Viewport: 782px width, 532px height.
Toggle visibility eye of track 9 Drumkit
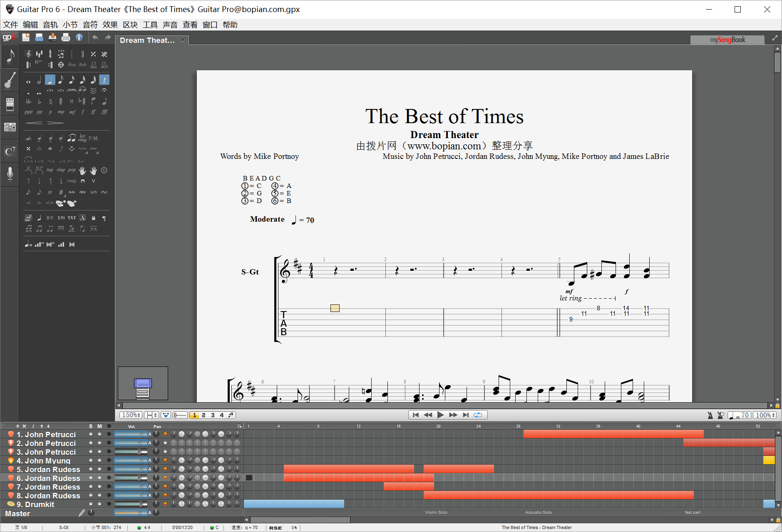109,504
